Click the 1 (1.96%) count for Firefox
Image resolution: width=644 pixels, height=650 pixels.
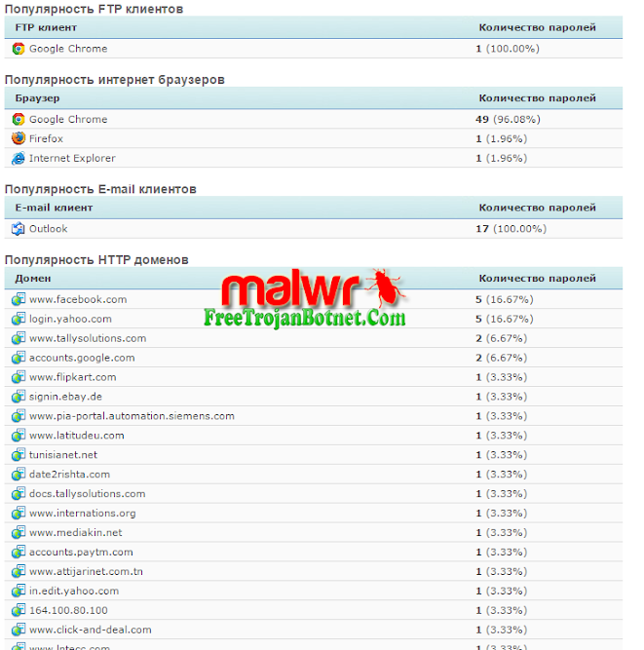(x=501, y=139)
